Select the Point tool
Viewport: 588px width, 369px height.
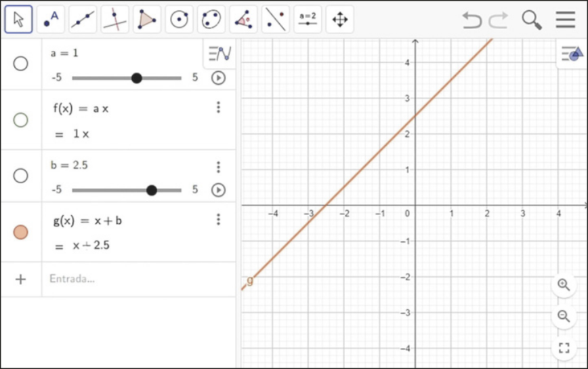[51, 19]
